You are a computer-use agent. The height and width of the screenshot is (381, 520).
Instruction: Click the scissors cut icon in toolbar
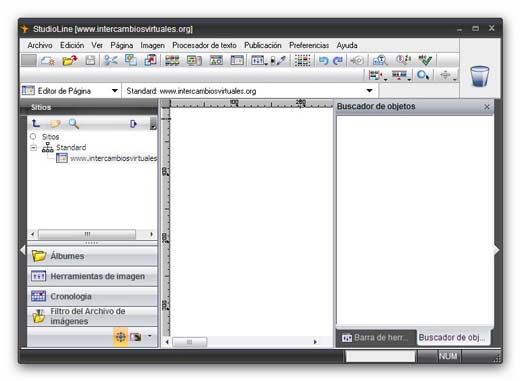111,60
